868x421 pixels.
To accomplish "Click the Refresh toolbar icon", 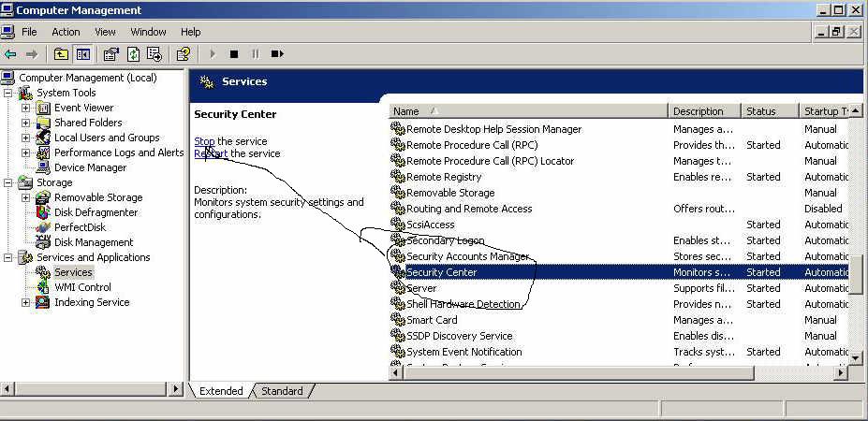I will (x=133, y=53).
